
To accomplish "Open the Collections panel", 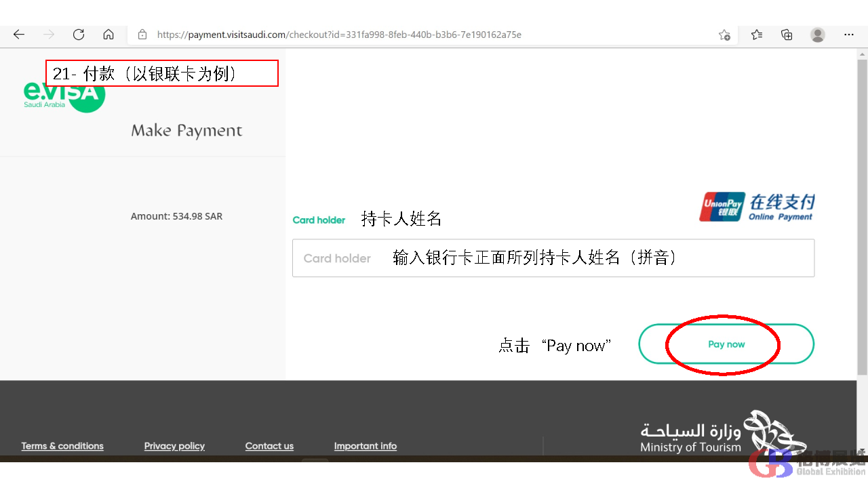I will point(787,35).
